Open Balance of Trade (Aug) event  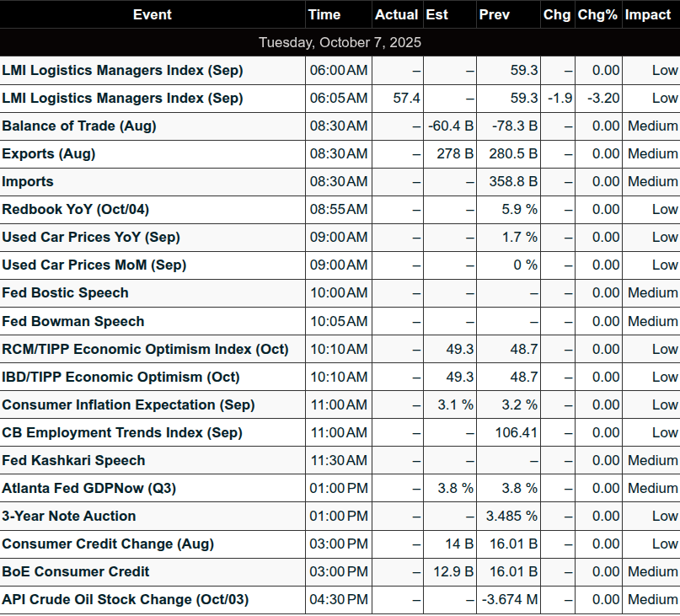(79, 126)
